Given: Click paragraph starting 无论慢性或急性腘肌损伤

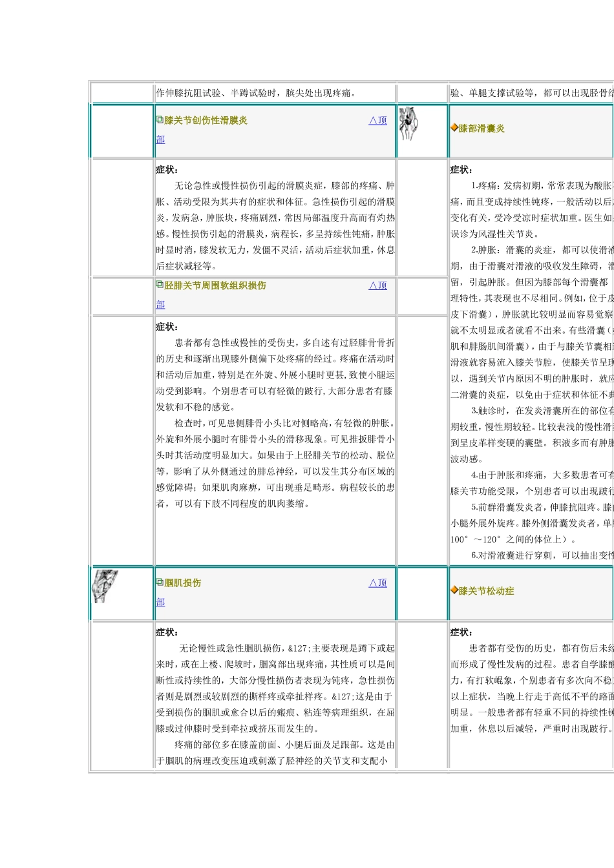Looking at the screenshot, I should click(275, 688).
